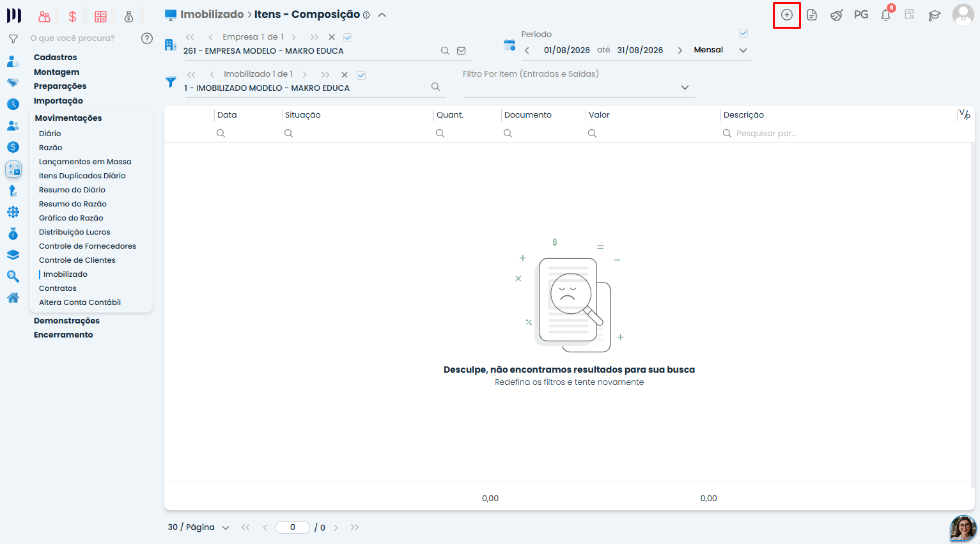Expand Filtro Por Item dropdown
Image resolution: width=980 pixels, height=544 pixels.
click(685, 88)
